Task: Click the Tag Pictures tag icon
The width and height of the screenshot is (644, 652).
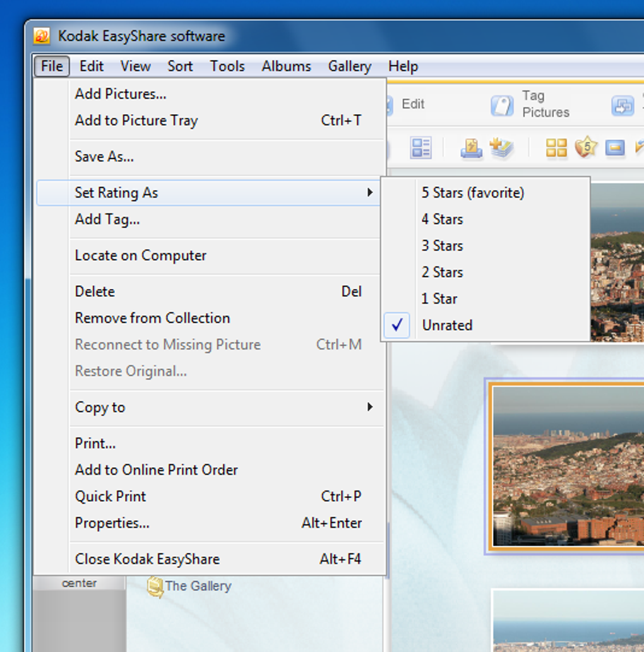Action: pos(502,105)
